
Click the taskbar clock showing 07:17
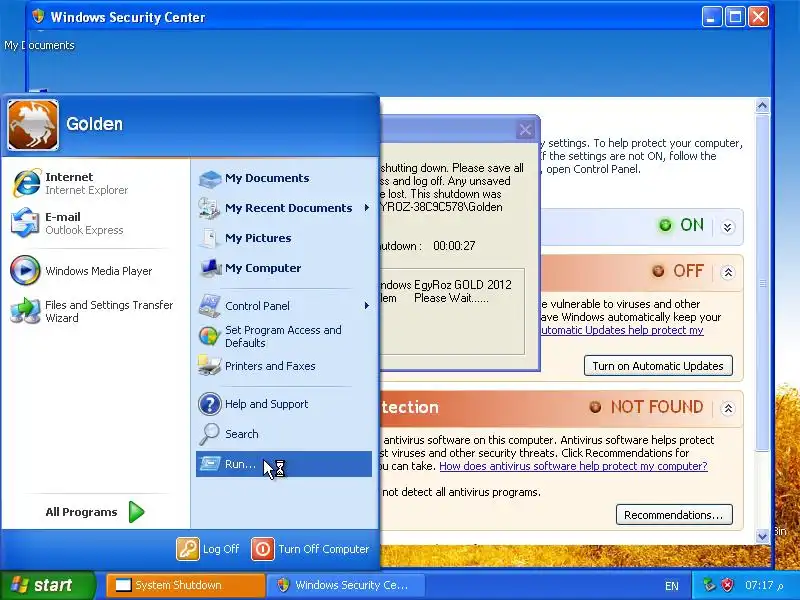764,585
